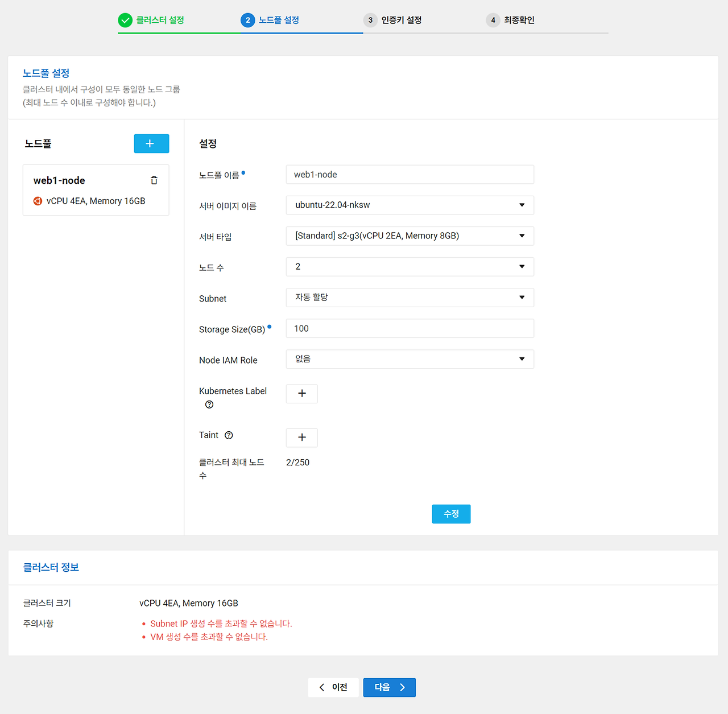Proceed with the 다음 button
The width and height of the screenshot is (728, 714).
(x=390, y=687)
